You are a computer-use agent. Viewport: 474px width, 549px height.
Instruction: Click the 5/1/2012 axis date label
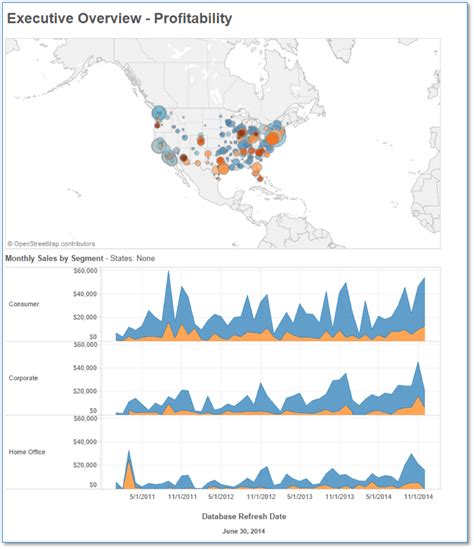pos(221,496)
